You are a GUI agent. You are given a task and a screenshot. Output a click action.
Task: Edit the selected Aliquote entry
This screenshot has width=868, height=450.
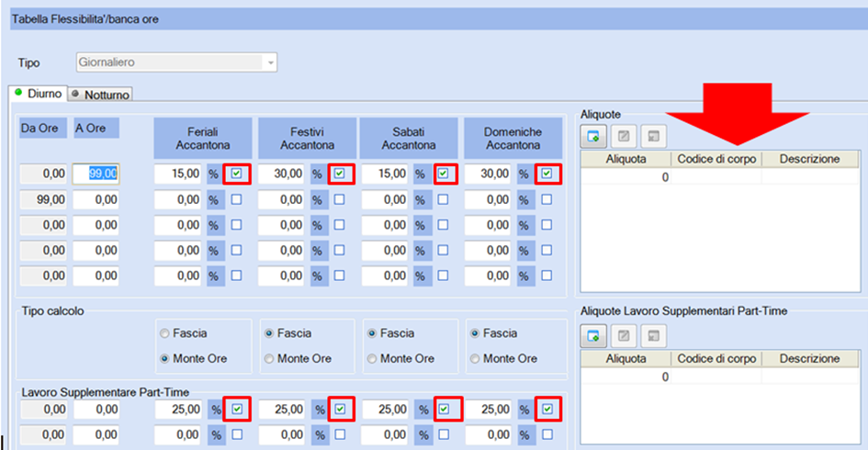[624, 136]
